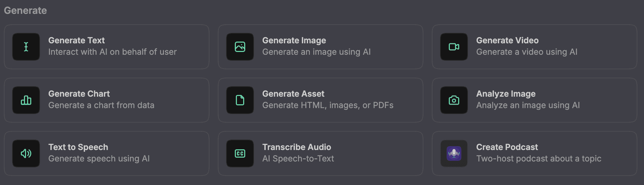The width and height of the screenshot is (644, 185).
Task: Click 'Two-host podcast about a topic' text
Action: pos(539,159)
